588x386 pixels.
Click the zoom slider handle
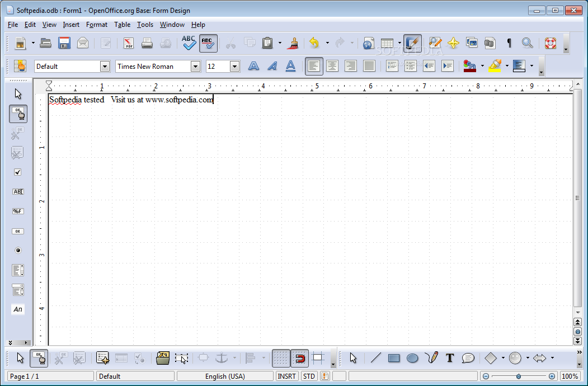click(518, 376)
